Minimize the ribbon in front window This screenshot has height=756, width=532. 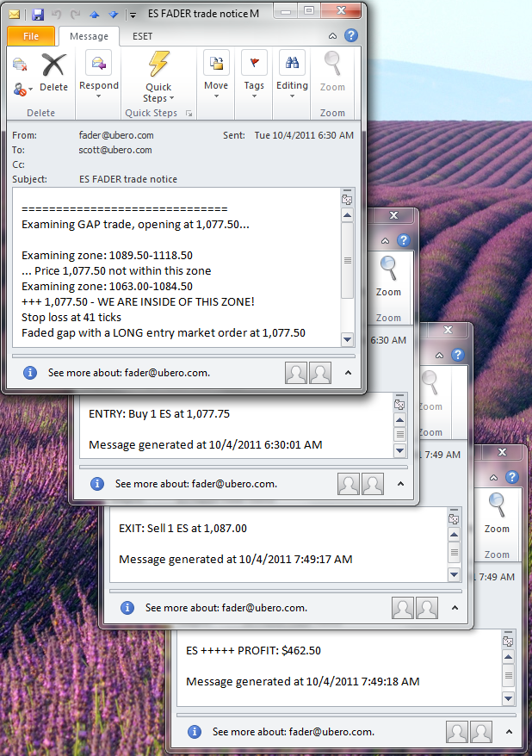[332, 35]
